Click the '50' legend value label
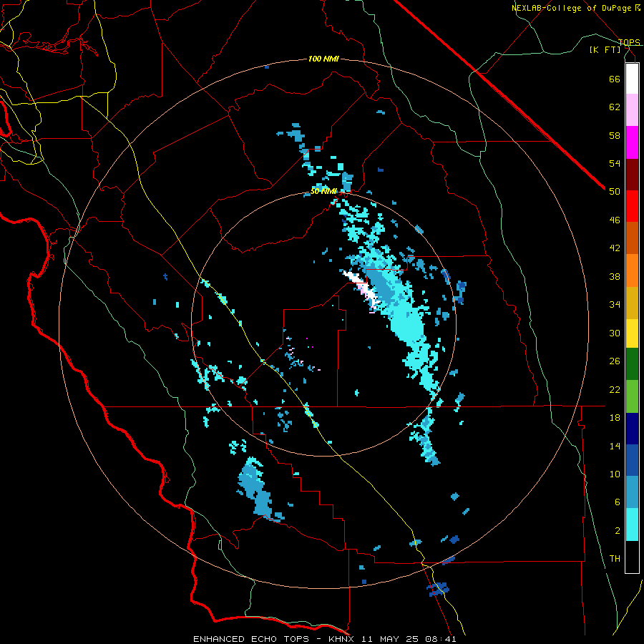Viewport: 644px width, 644px height. pos(615,192)
